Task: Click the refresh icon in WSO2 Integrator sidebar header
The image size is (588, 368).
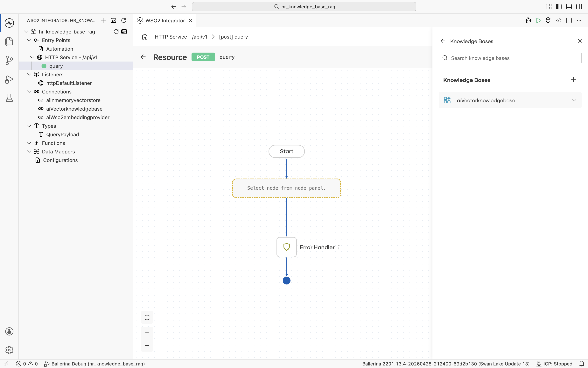Action: [124, 20]
